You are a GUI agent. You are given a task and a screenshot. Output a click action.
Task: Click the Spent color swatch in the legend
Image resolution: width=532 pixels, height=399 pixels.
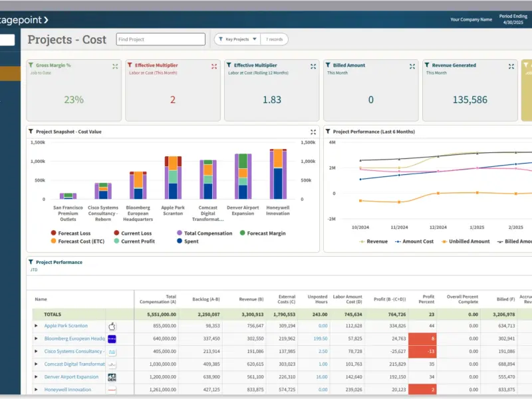(180, 241)
